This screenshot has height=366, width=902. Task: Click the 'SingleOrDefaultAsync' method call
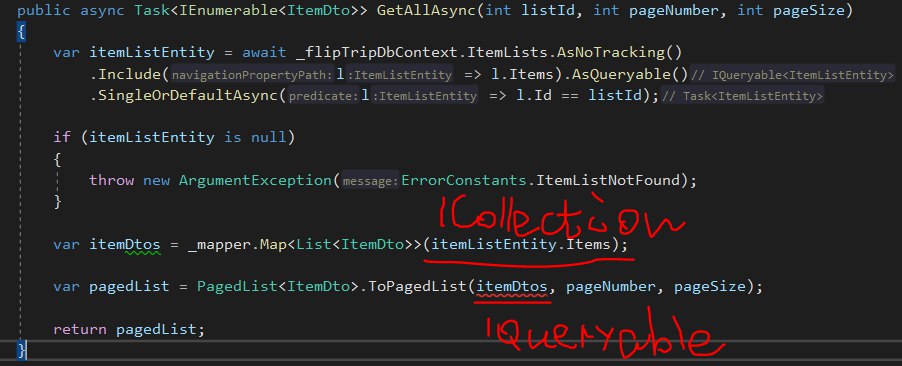188,96
